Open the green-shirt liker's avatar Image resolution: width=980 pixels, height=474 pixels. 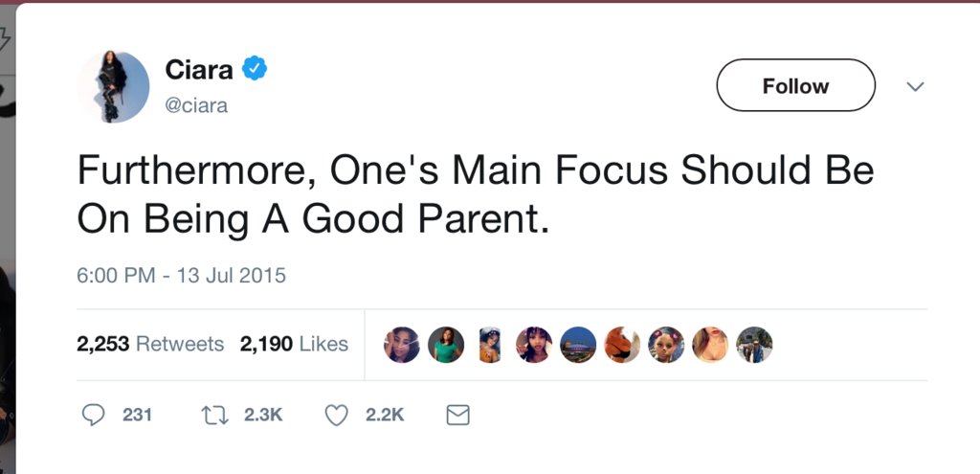(446, 345)
